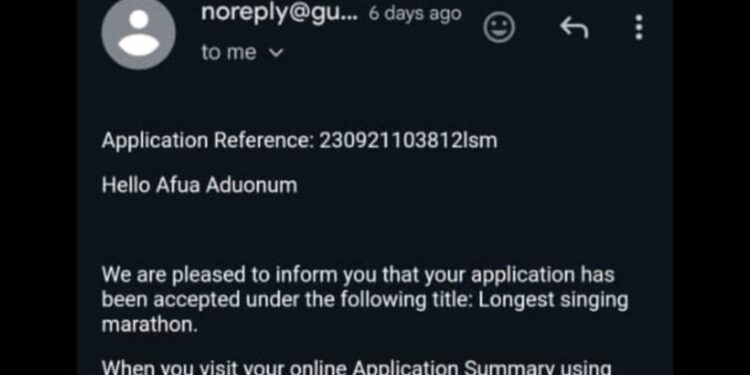Image resolution: width=750 pixels, height=375 pixels.
Task: Add an emoji reaction to the email
Action: [x=499, y=27]
